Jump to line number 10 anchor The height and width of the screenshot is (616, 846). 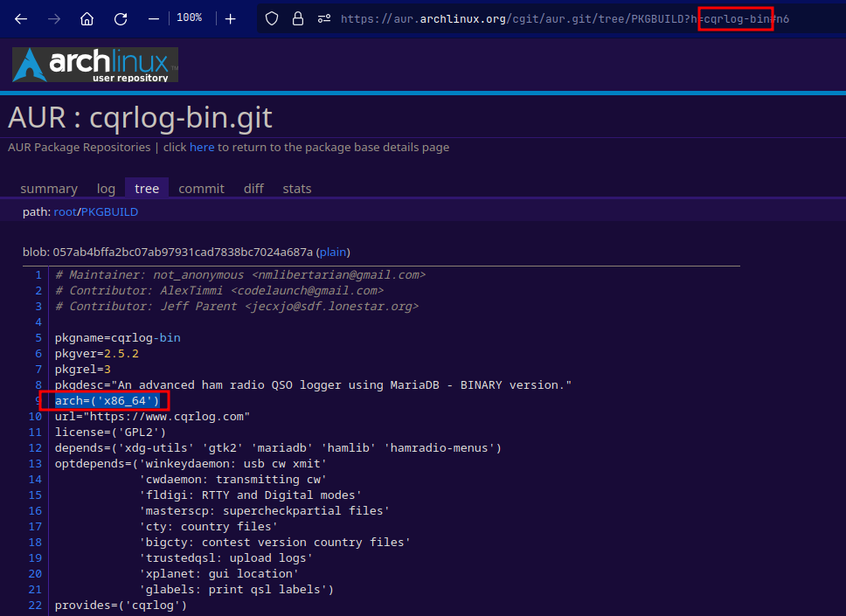(x=35, y=417)
